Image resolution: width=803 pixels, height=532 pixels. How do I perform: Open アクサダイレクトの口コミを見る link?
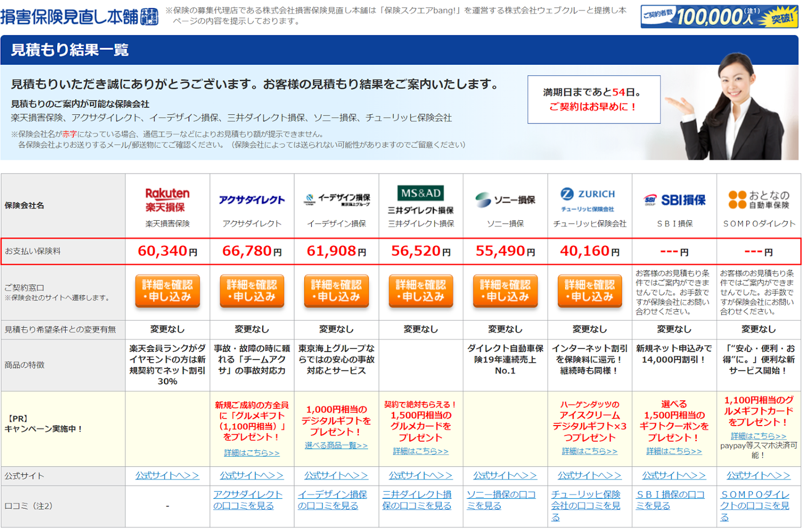click(x=248, y=500)
